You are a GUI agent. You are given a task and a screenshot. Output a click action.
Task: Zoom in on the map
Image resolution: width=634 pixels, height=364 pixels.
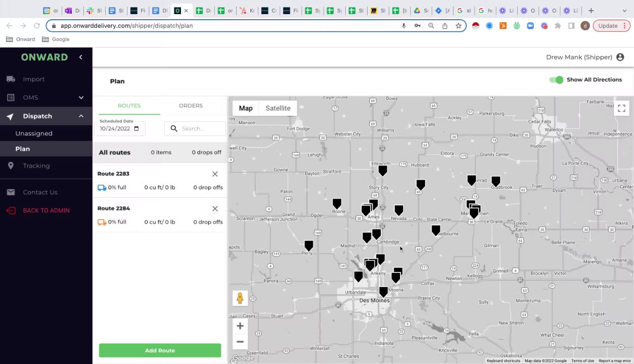240,326
